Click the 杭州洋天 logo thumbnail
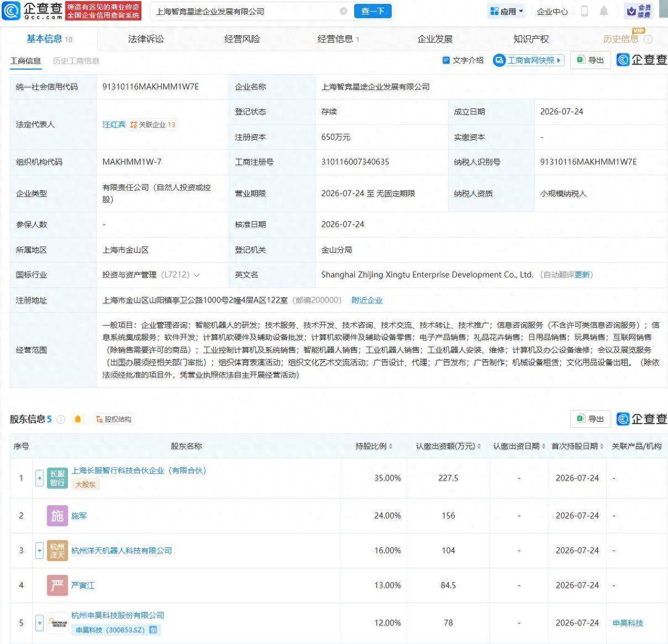 (x=57, y=551)
